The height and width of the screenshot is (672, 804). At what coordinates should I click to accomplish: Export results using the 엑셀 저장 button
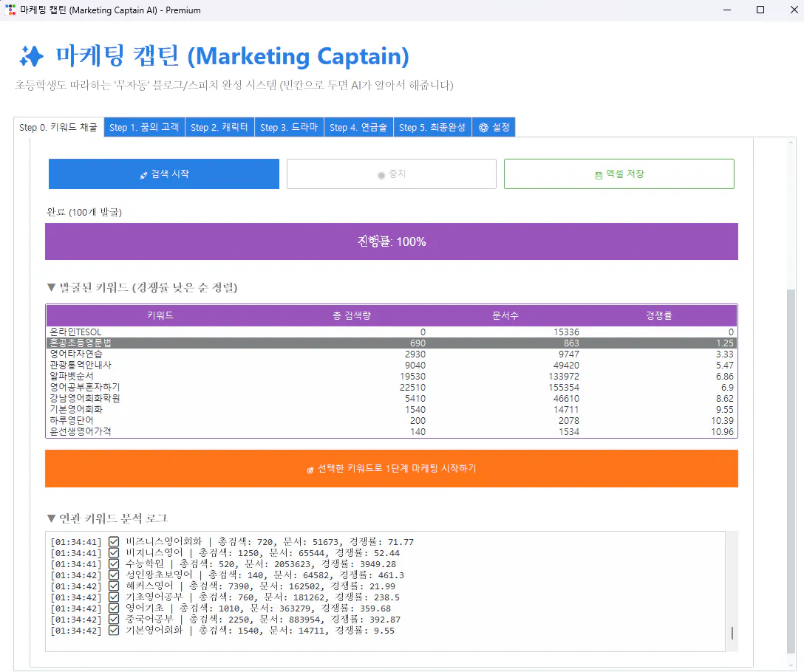[x=619, y=174]
